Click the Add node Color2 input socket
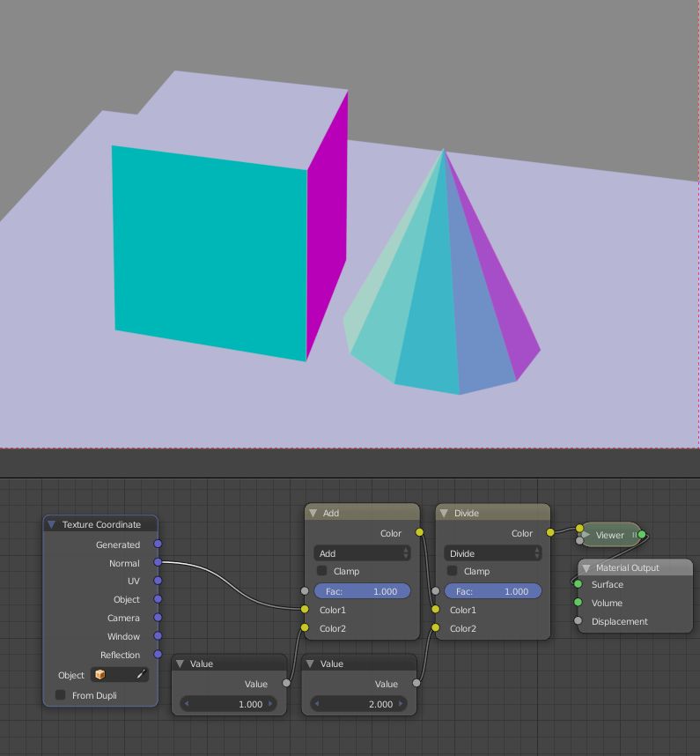The width and height of the screenshot is (700, 756). 305,627
